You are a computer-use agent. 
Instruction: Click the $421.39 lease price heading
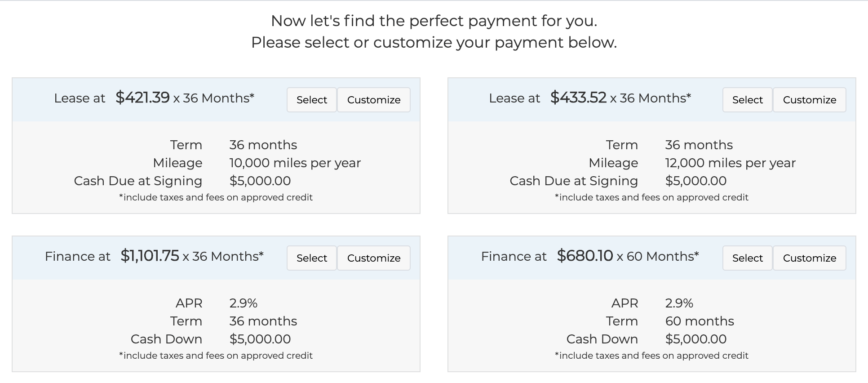[154, 98]
